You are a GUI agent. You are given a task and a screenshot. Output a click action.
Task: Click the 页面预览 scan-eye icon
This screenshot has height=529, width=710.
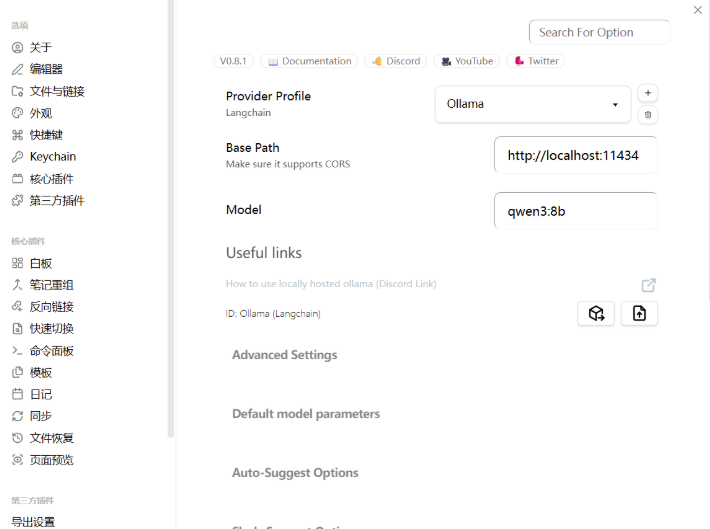(17, 460)
